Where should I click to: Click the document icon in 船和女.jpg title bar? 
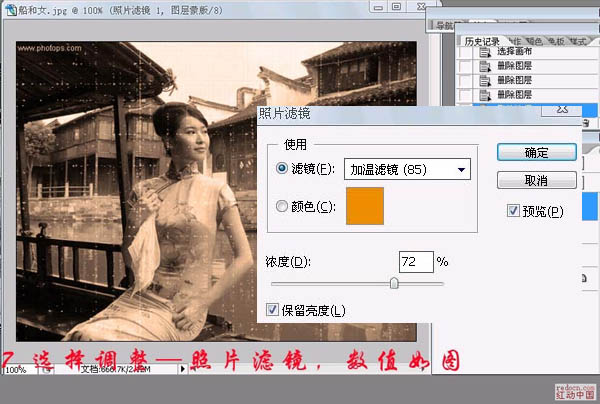click(10, 9)
